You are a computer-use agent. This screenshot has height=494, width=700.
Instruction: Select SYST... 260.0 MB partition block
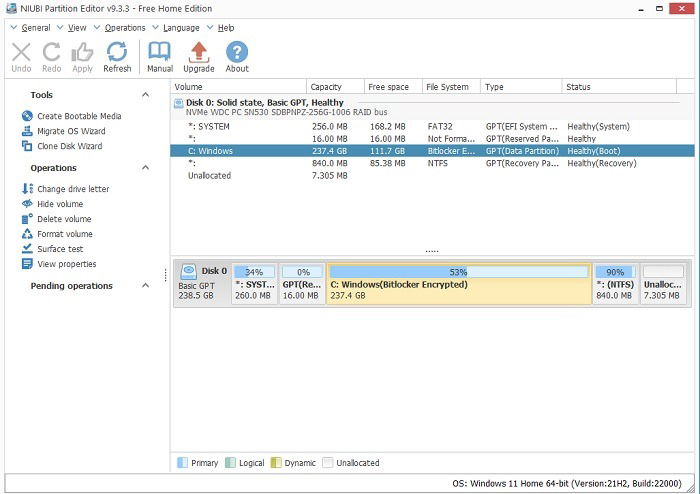[x=254, y=284]
